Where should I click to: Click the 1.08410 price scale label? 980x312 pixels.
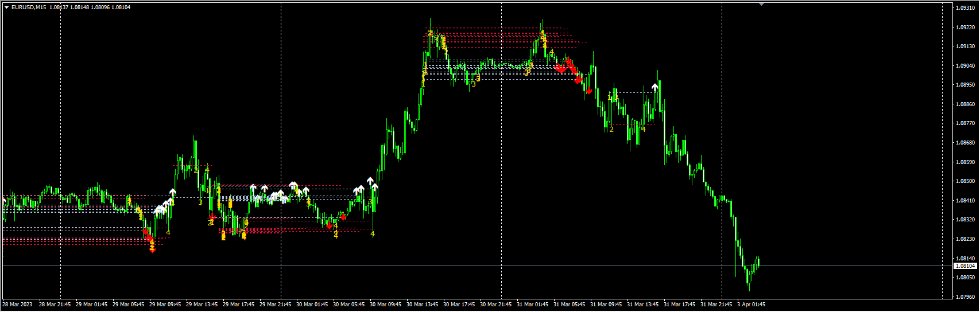[966, 201]
